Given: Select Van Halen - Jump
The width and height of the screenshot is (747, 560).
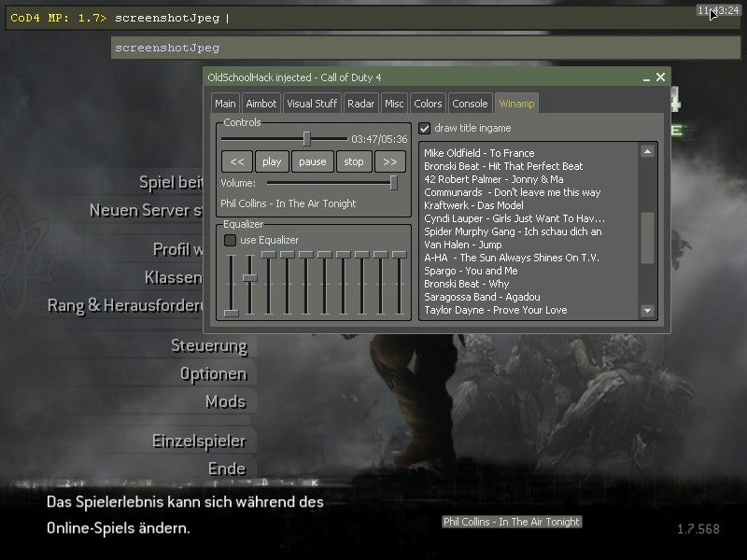Looking at the screenshot, I should pos(462,245).
